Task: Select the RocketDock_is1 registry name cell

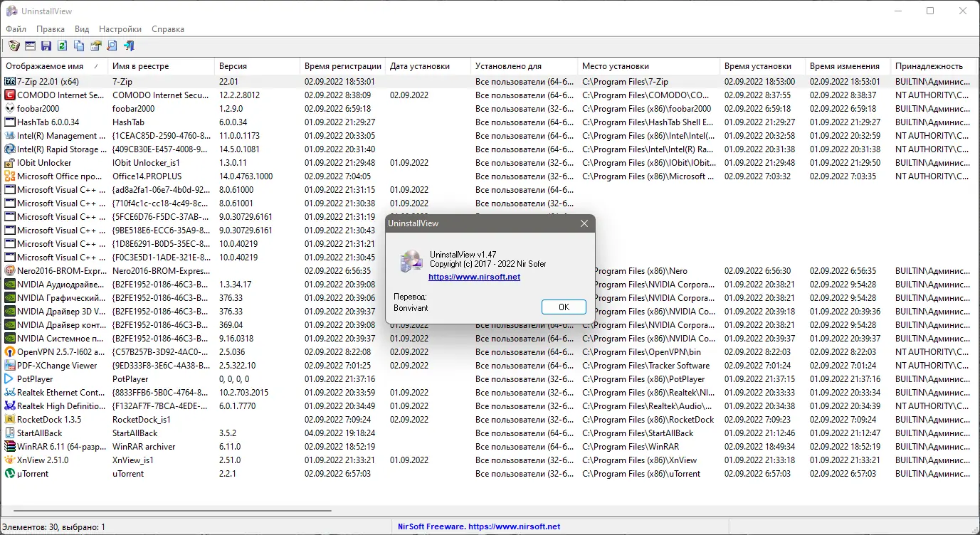Action: [142, 420]
